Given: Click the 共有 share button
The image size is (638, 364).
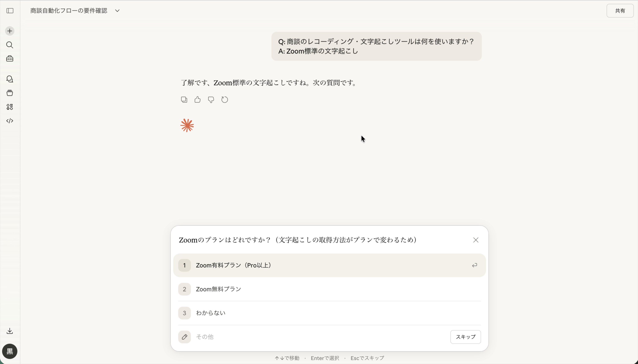Looking at the screenshot, I should [620, 11].
